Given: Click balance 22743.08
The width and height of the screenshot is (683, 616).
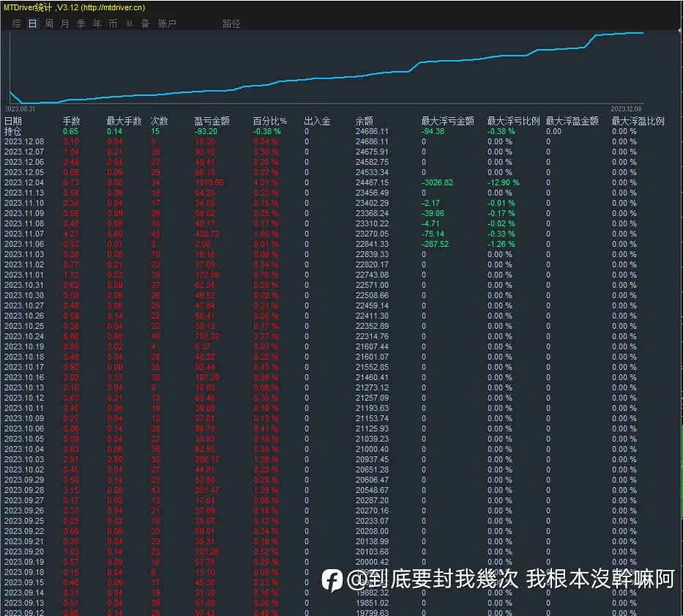Looking at the screenshot, I should pos(372,275).
